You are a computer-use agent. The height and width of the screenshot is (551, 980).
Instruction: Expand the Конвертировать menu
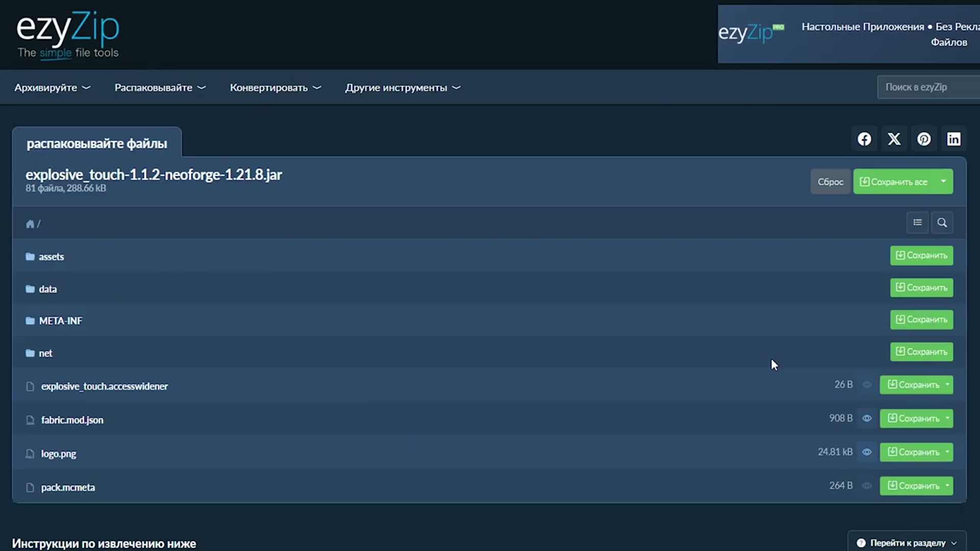[x=276, y=87]
